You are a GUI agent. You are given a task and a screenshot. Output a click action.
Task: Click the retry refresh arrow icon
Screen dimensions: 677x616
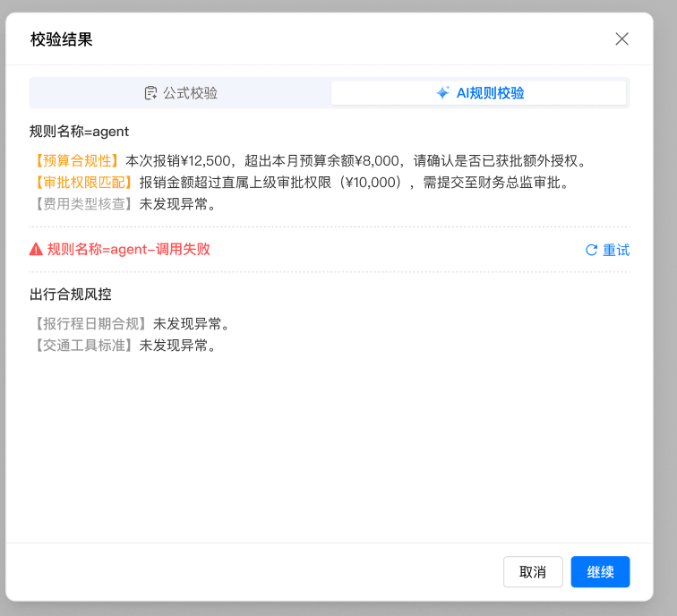pyautogui.click(x=591, y=250)
